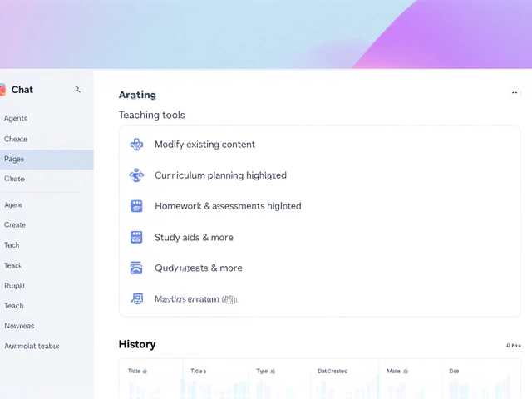Open the last sidebar item ending in teabus
Image resolution: width=532 pixels, height=399 pixels.
pyautogui.click(x=32, y=346)
